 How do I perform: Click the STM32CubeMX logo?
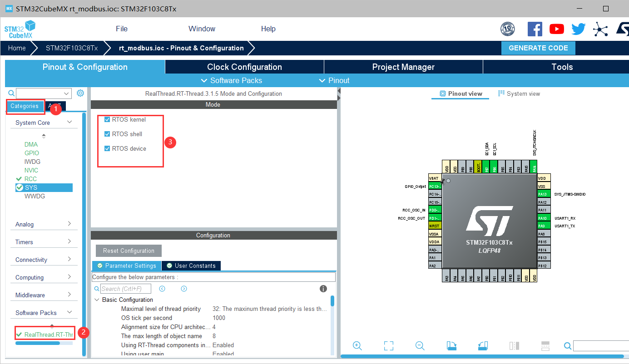[x=20, y=30]
